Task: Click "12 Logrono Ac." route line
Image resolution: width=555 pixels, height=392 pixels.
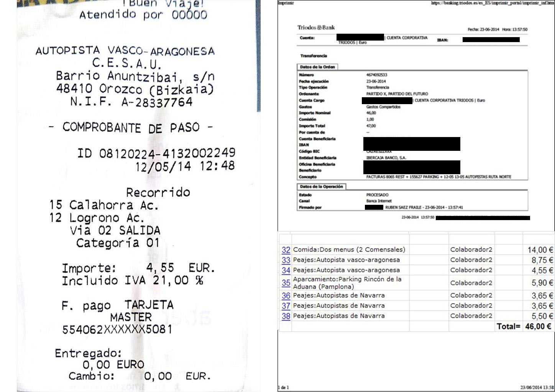Action: click(97, 218)
